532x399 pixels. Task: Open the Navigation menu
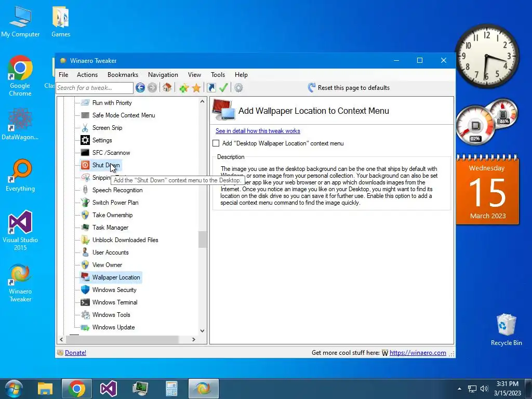coord(163,75)
